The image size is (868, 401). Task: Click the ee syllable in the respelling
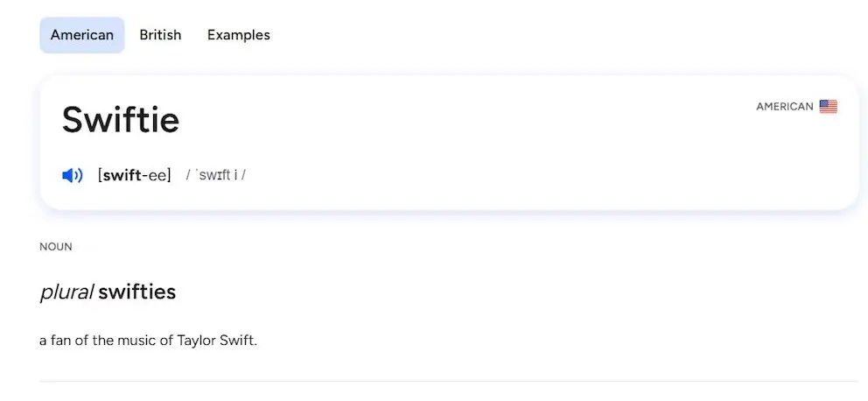pyautogui.click(x=157, y=175)
